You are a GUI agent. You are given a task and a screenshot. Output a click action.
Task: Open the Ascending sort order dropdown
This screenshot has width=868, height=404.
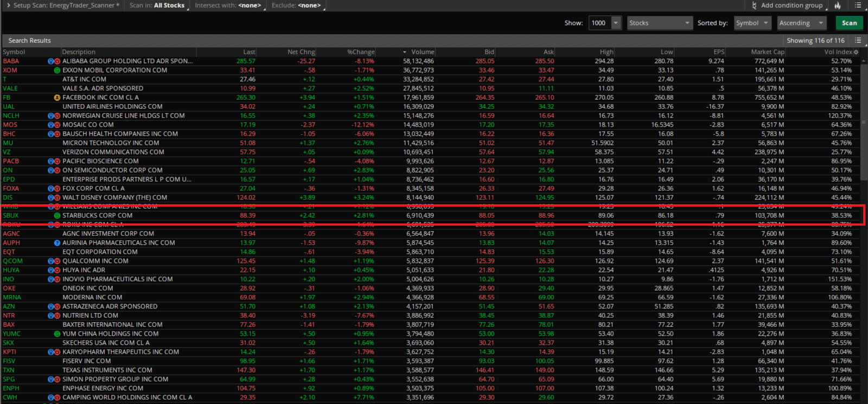click(801, 23)
